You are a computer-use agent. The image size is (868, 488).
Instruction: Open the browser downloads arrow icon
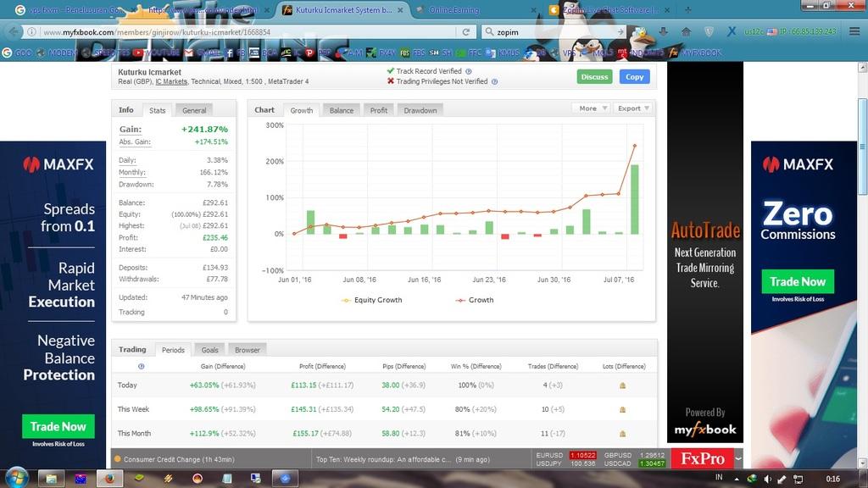(x=663, y=31)
